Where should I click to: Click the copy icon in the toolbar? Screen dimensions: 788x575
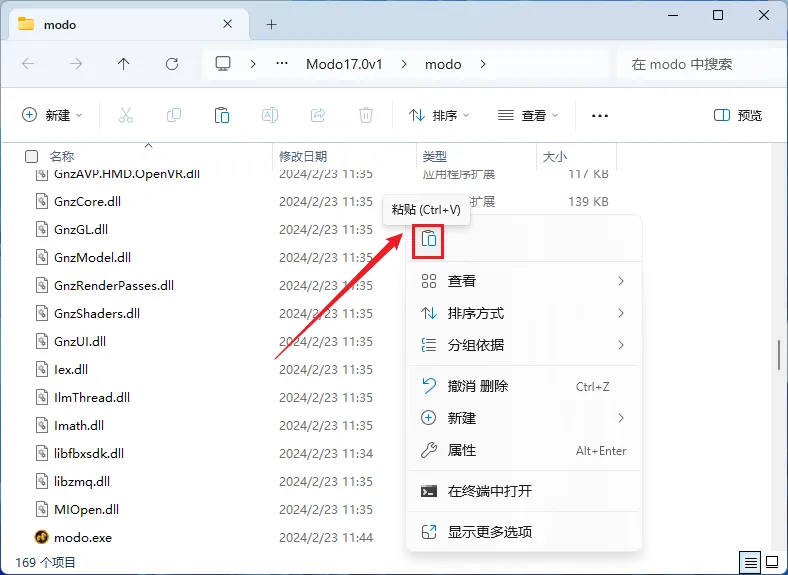pyautogui.click(x=174, y=116)
